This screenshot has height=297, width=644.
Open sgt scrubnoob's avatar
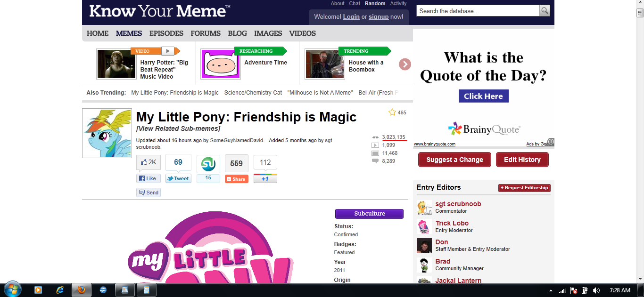click(x=424, y=208)
